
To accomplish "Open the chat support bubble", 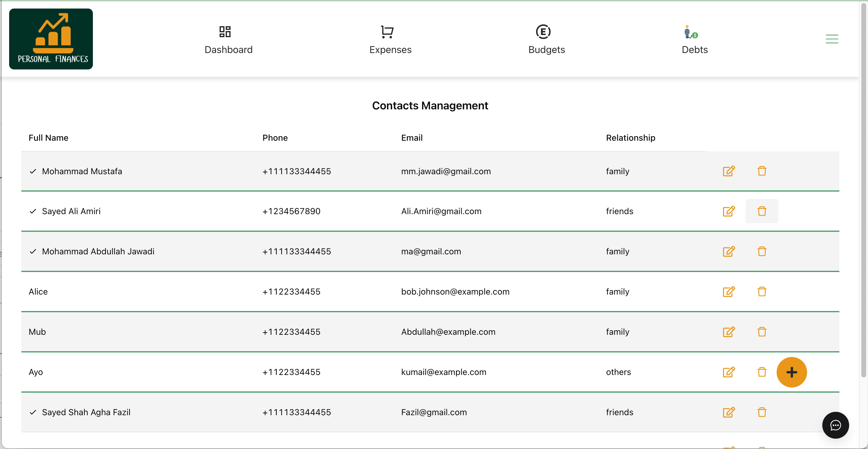I will pyautogui.click(x=835, y=425).
